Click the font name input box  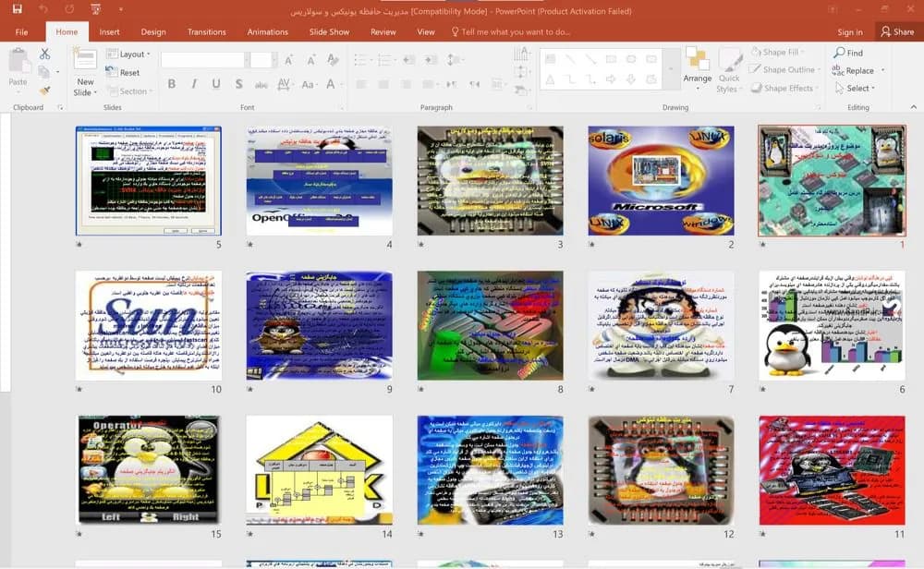pos(202,59)
